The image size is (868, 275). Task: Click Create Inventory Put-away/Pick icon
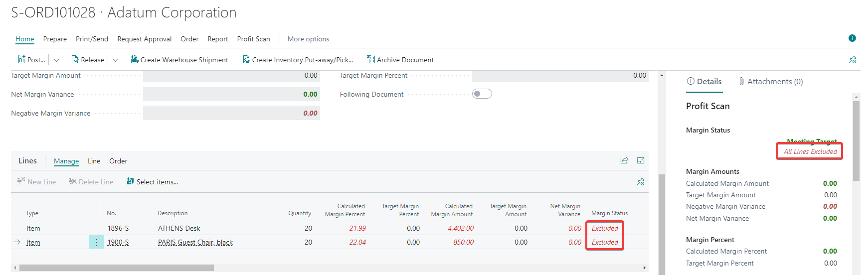coord(246,60)
